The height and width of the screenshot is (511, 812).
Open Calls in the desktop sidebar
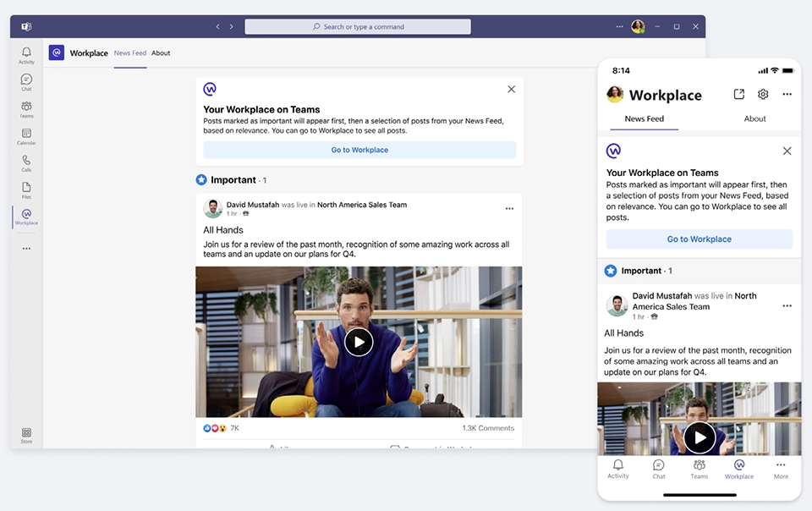coord(26,163)
